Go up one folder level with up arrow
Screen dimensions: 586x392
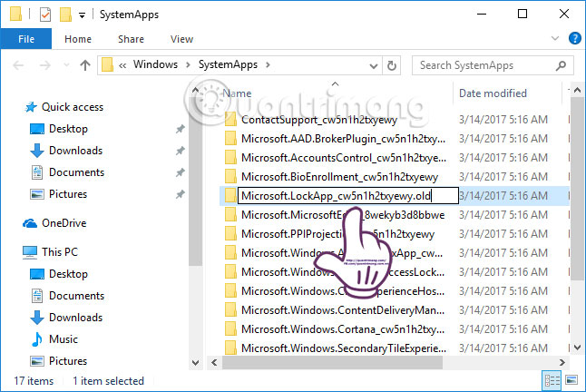point(85,65)
